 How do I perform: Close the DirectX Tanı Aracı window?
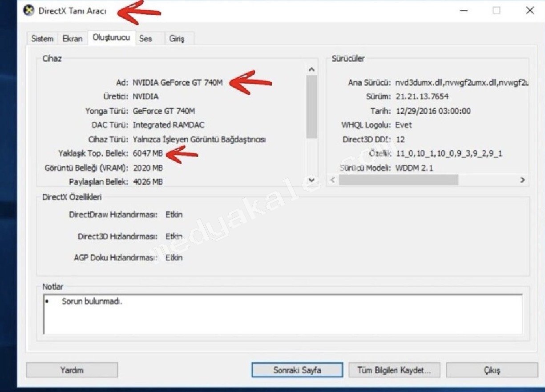click(530, 11)
